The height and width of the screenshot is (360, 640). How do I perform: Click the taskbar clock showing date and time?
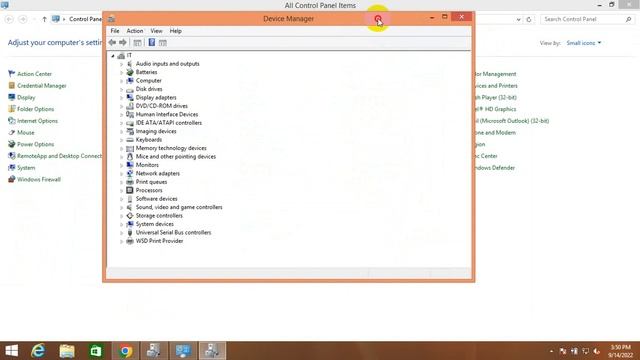(620, 351)
